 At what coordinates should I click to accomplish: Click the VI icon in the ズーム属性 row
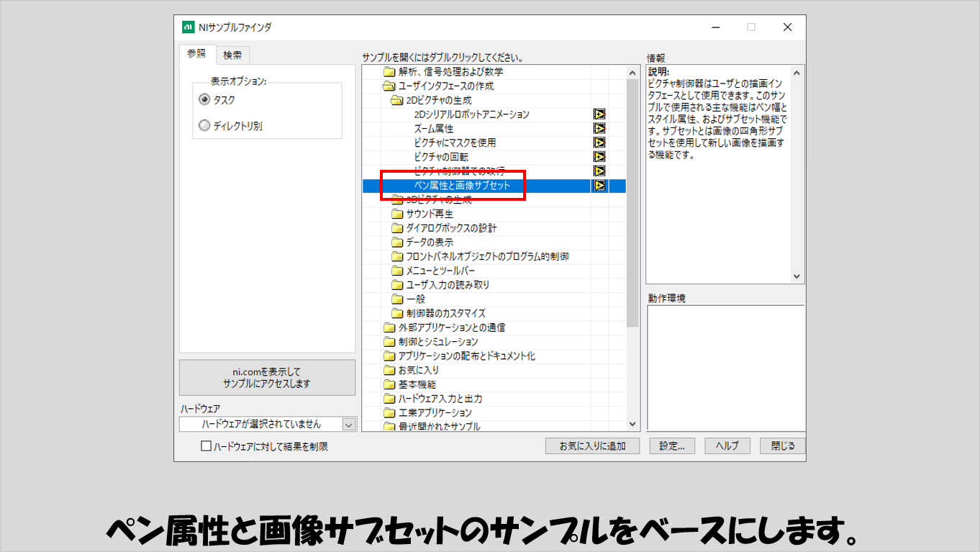(599, 129)
